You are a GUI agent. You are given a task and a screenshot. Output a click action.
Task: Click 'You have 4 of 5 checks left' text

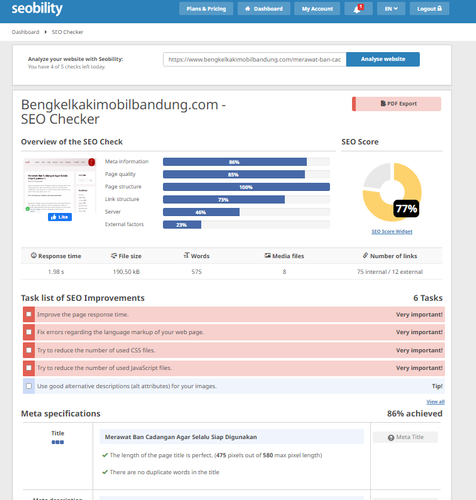(66, 67)
